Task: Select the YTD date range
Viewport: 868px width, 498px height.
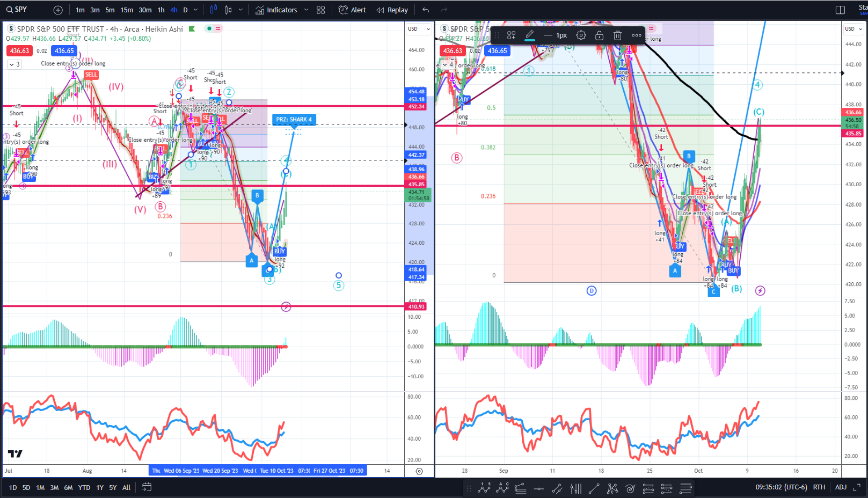Action: pyautogui.click(x=84, y=488)
